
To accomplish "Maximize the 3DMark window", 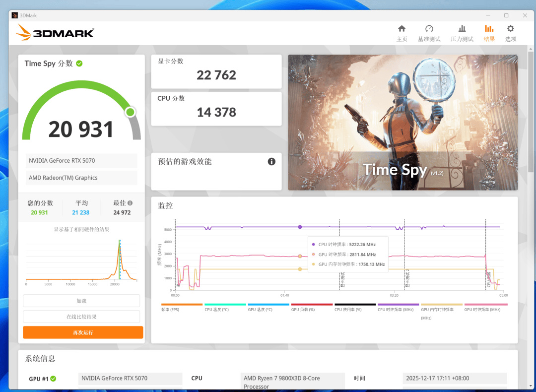I will [506, 15].
